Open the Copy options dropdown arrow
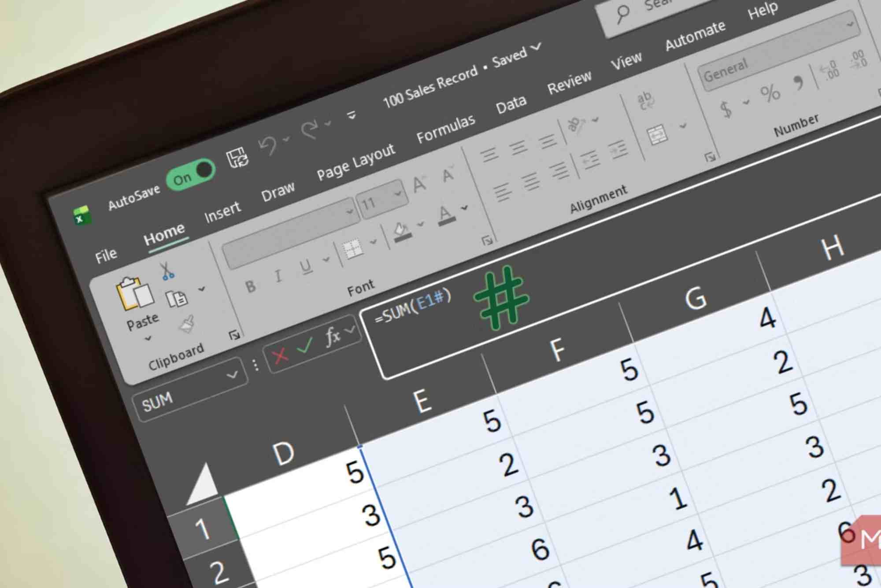The width and height of the screenshot is (881, 588). [x=202, y=289]
